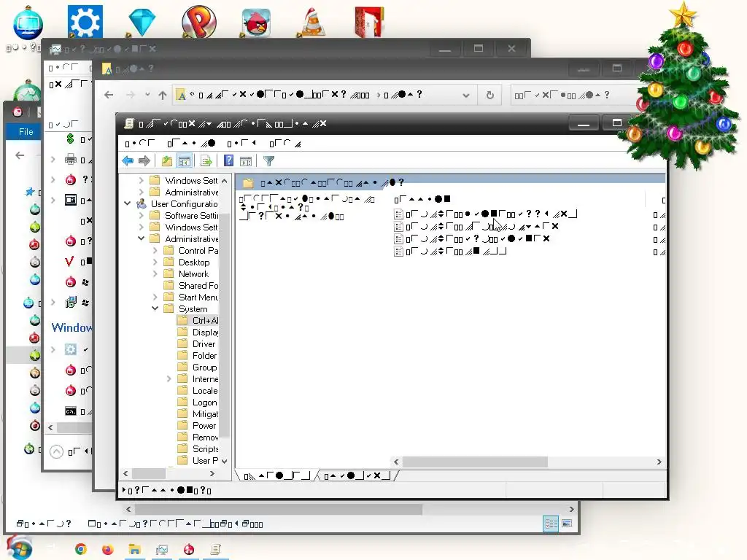The image size is (747, 560).
Task: Switch to the Standard tab below results pane
Action: [x=356, y=475]
